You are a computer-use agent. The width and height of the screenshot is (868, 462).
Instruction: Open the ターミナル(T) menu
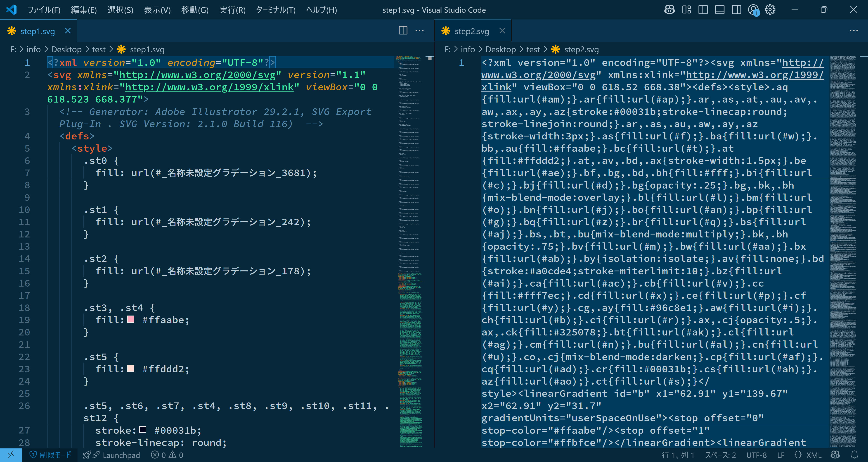click(275, 10)
